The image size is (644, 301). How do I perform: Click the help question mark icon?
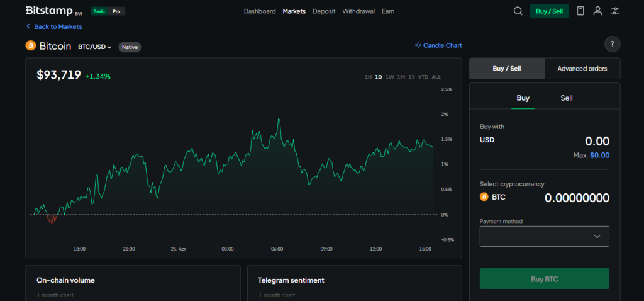(x=613, y=44)
